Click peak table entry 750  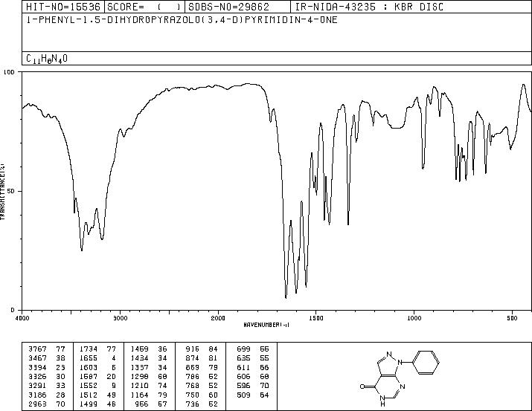pos(193,395)
